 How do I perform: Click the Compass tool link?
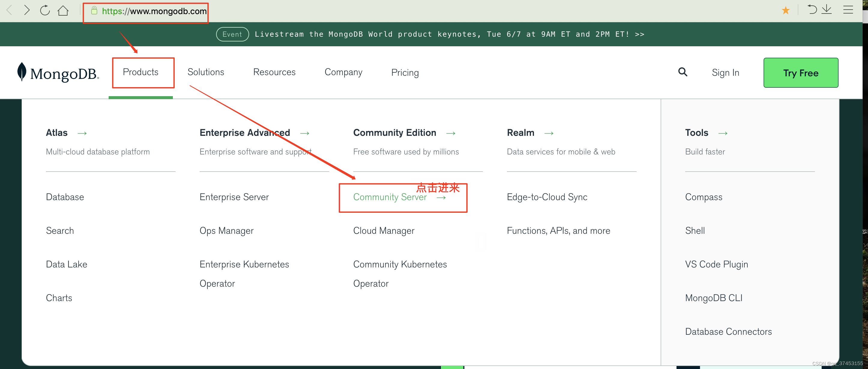click(703, 197)
